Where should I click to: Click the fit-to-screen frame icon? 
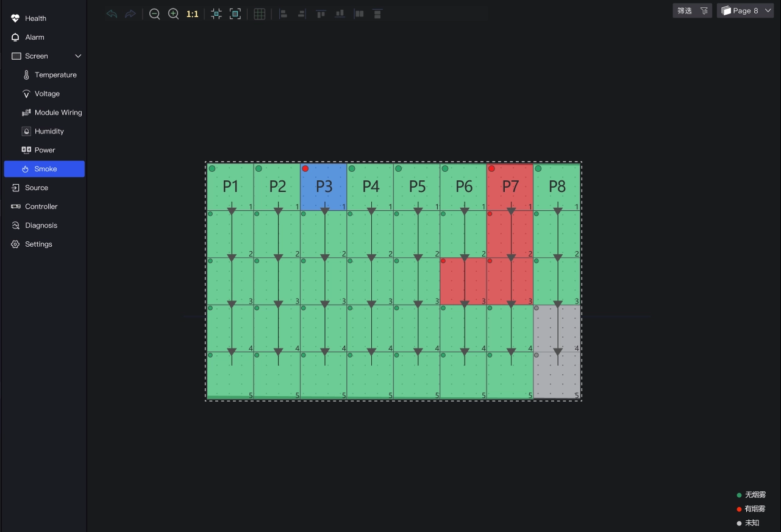pyautogui.click(x=235, y=14)
